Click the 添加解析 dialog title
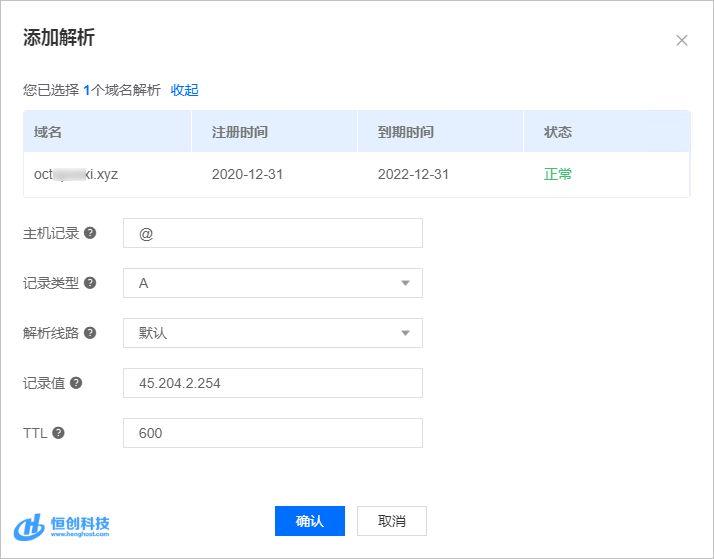This screenshot has height=559, width=714. coord(59,37)
